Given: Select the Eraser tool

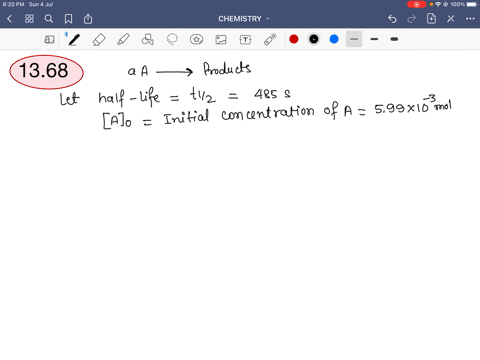Looking at the screenshot, I should pyautogui.click(x=99, y=40).
